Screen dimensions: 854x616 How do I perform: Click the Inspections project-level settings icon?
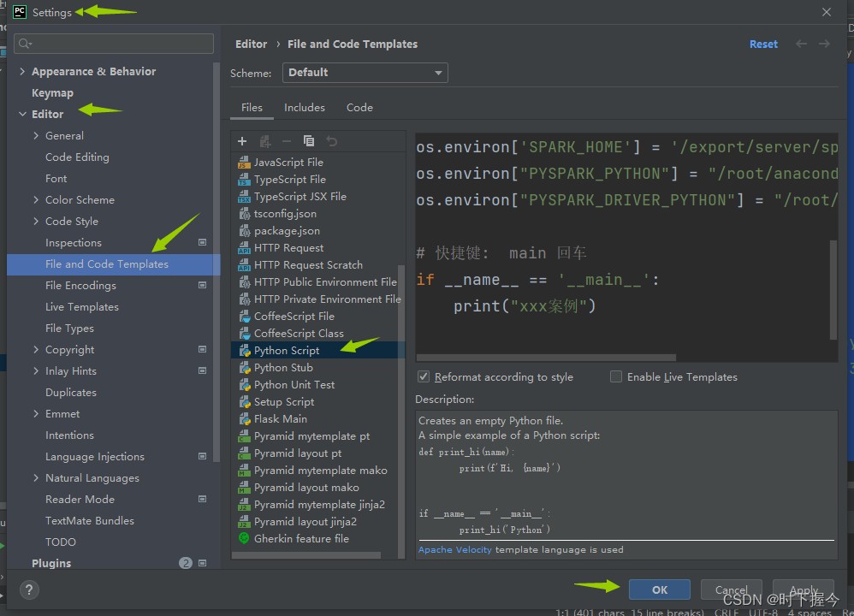click(202, 242)
